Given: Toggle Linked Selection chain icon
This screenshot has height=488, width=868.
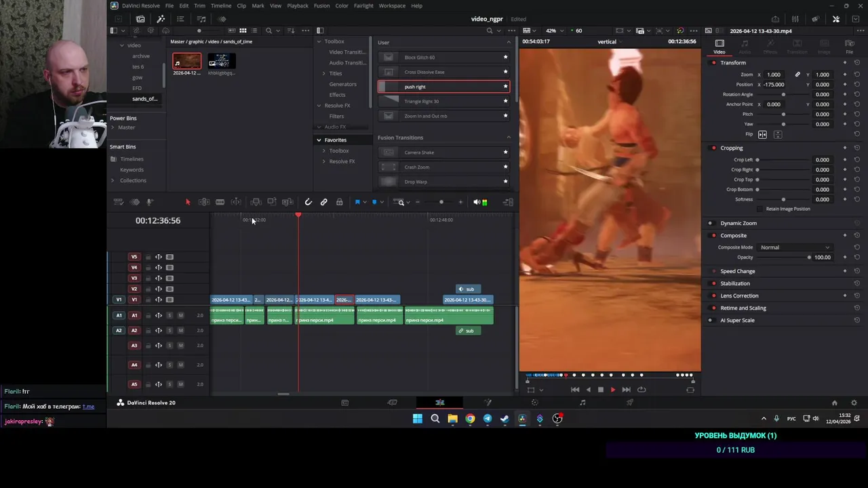Looking at the screenshot, I should [x=323, y=202].
